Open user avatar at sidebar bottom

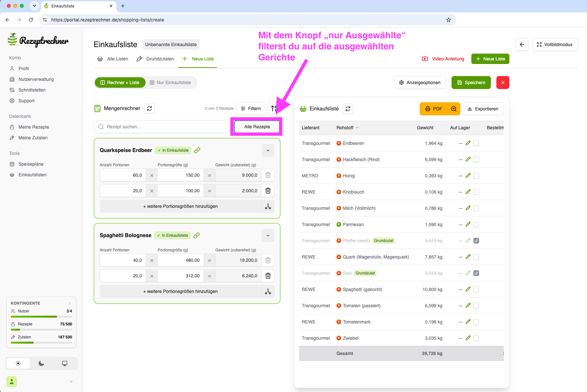12,382
